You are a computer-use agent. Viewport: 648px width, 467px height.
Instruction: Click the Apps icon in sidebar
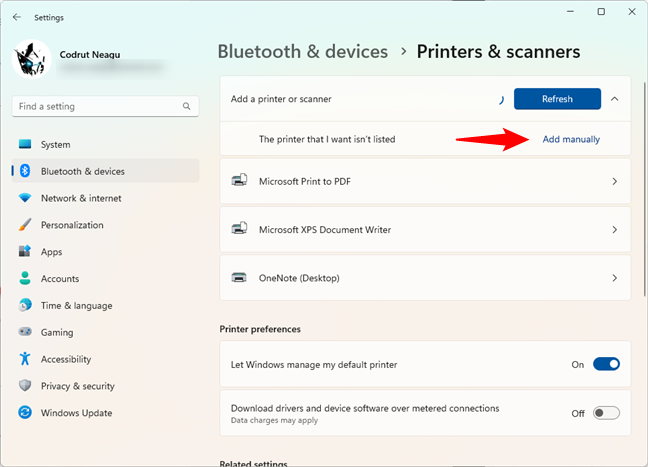(25, 251)
